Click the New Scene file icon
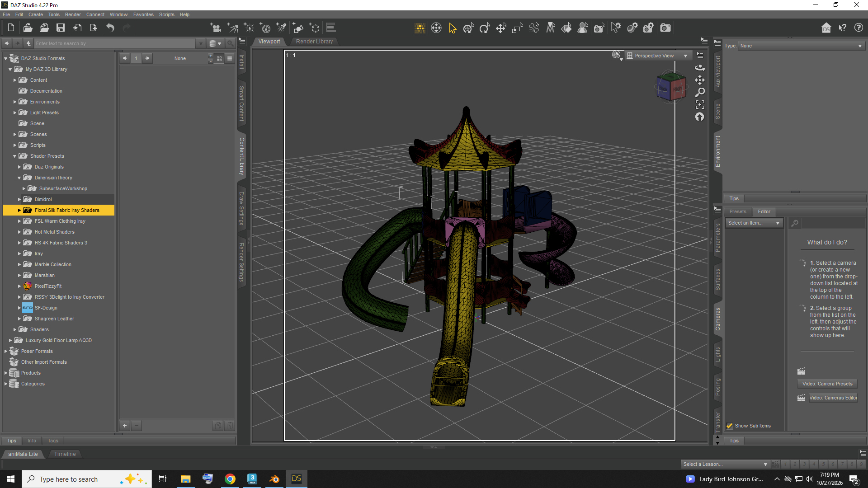 [11, 28]
